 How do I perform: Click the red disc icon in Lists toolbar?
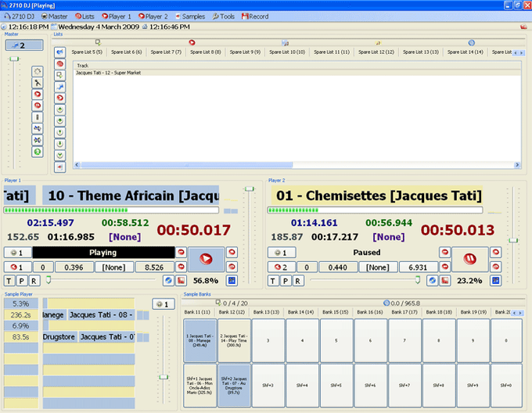(60, 63)
